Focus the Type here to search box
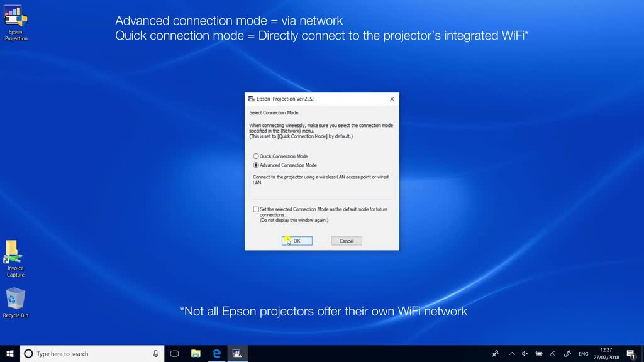 tap(92, 353)
